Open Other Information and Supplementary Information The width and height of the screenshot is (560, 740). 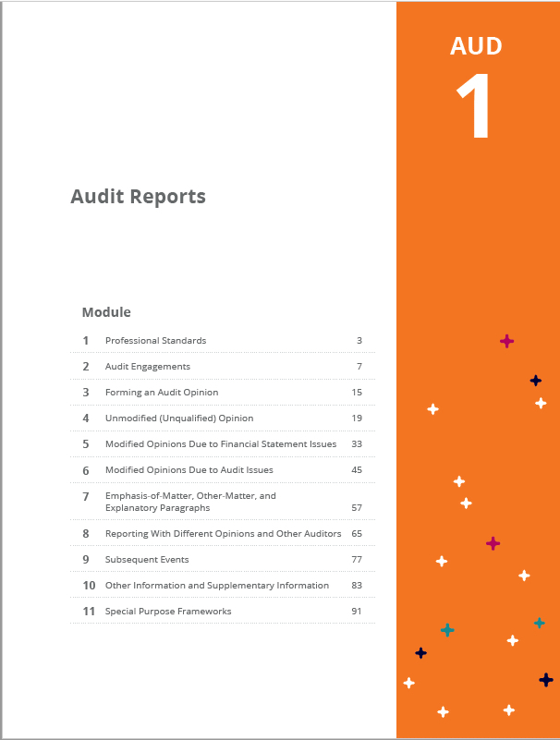(216, 586)
